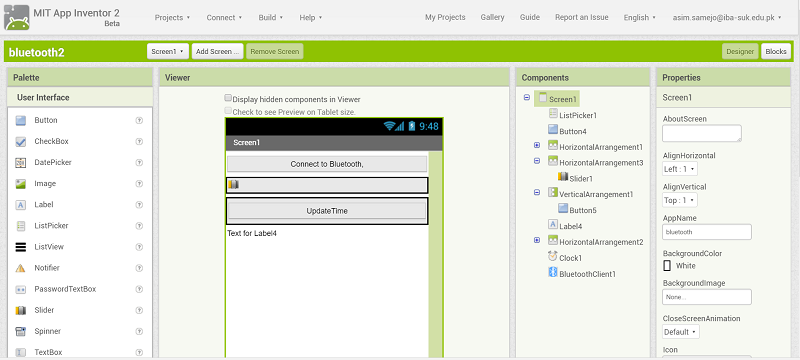The height and width of the screenshot is (360, 800).
Task: Select the Slider palette icon
Action: [x=20, y=311]
